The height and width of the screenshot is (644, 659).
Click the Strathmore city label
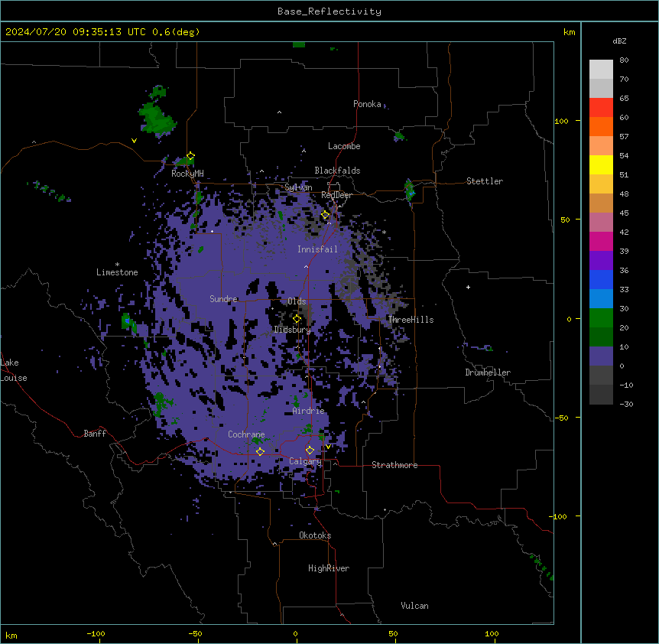coord(394,465)
